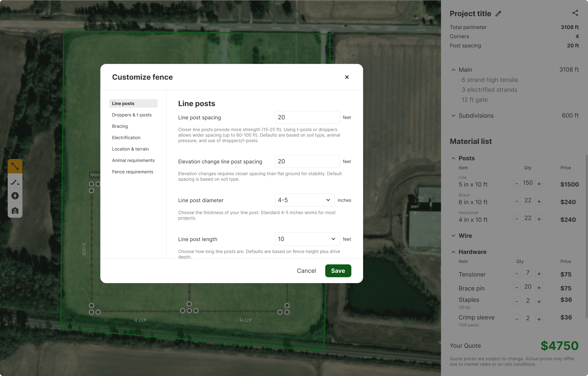
Task: Click the share icon in project panel
Action: pyautogui.click(x=575, y=13)
